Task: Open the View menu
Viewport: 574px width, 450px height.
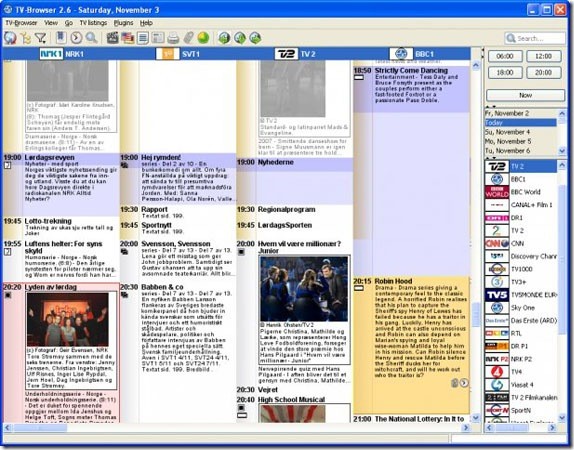Action: (x=51, y=23)
